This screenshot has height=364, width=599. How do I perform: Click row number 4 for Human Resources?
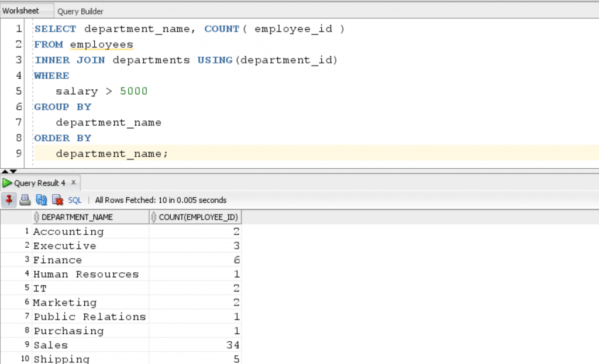coord(26,274)
